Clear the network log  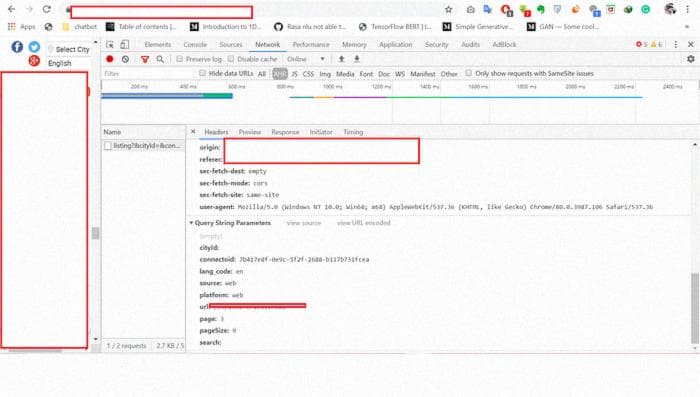coord(125,59)
